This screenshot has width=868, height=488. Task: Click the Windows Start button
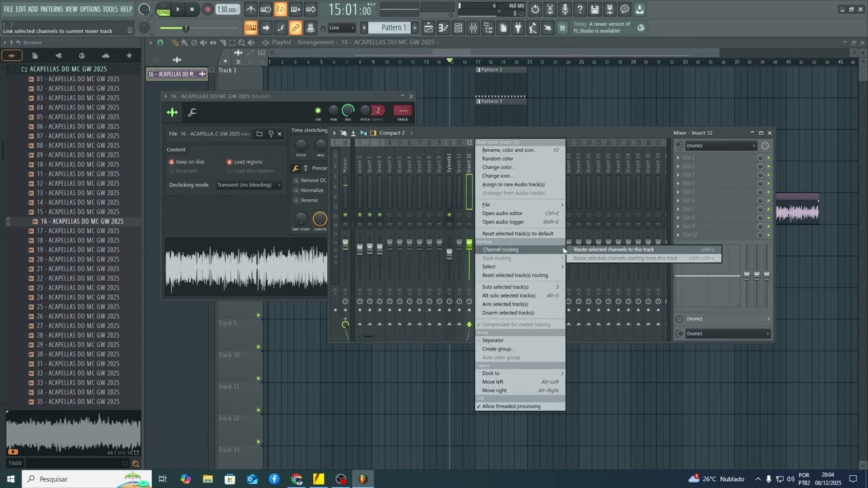pos(10,479)
